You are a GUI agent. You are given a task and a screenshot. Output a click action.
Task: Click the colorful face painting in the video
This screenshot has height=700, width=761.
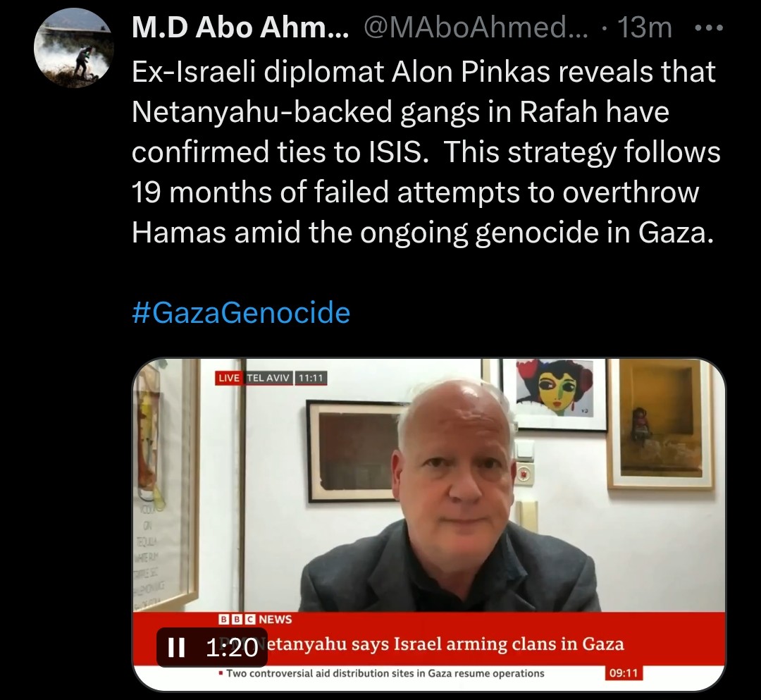click(555, 393)
